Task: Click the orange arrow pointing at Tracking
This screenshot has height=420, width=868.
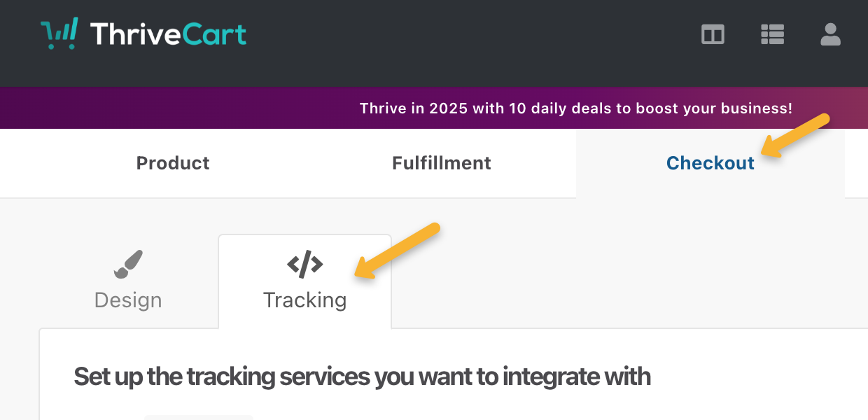Action: click(x=397, y=251)
